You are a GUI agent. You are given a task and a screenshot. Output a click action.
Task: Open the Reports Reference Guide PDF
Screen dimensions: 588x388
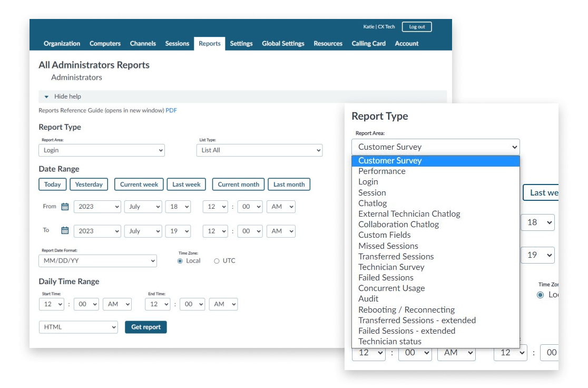(171, 110)
